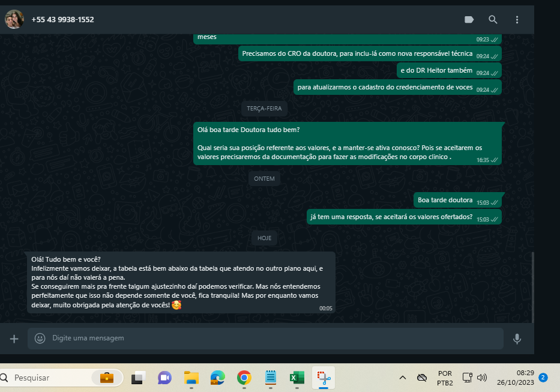Viewport: 560px width, 392px height.
Task: Open clock showing 08:29 26/10/2023
Action: tap(516, 378)
